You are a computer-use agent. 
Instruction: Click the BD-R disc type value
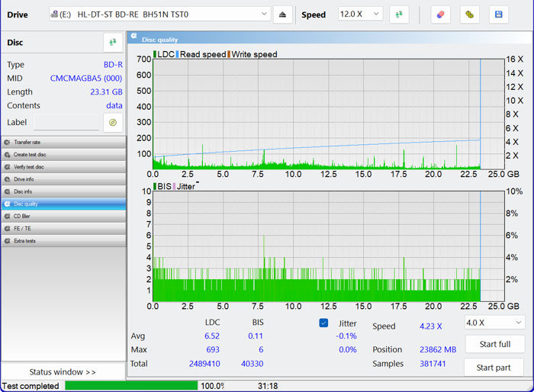coord(113,65)
